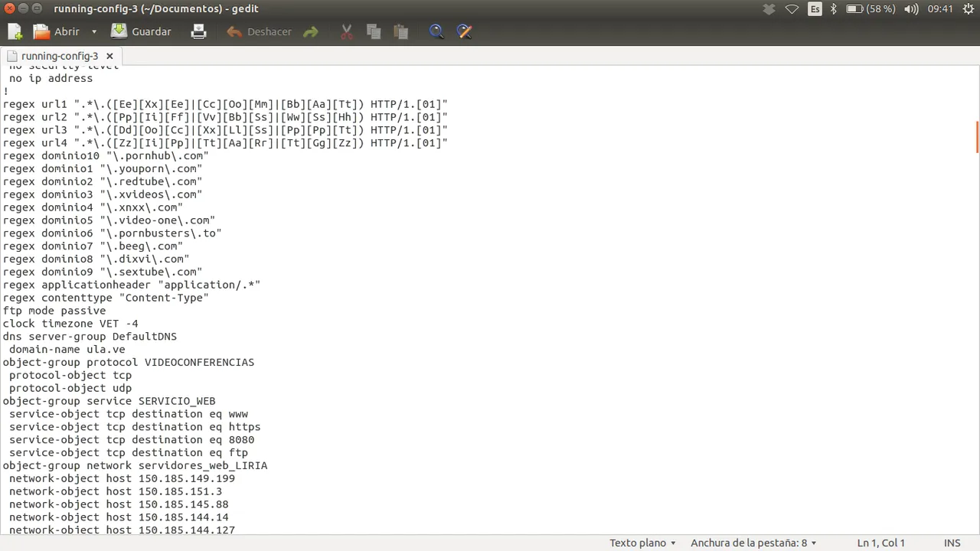Click 'service-object tcp destination eq https' line
This screenshot has width=980, height=551.
[x=135, y=427]
